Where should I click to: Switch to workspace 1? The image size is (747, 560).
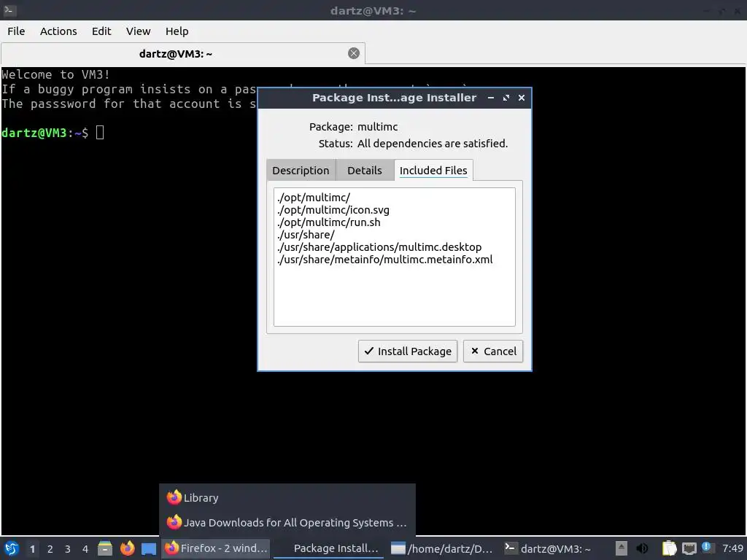32,549
